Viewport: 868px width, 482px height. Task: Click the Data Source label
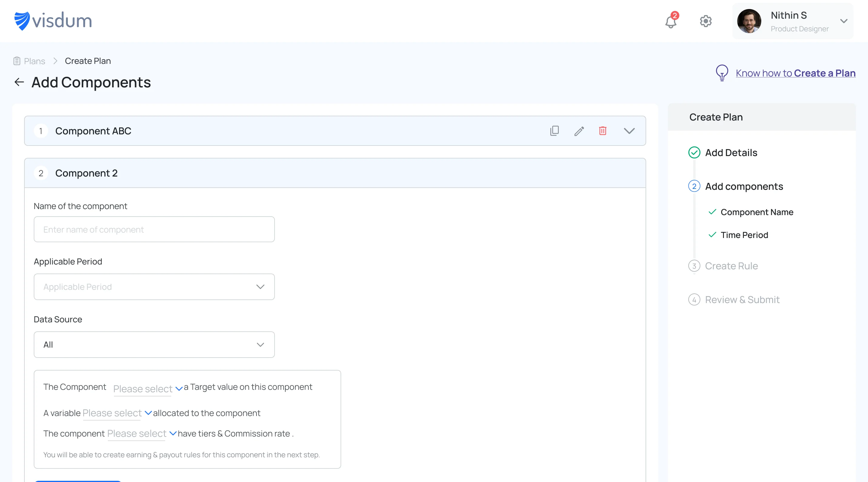(58, 319)
